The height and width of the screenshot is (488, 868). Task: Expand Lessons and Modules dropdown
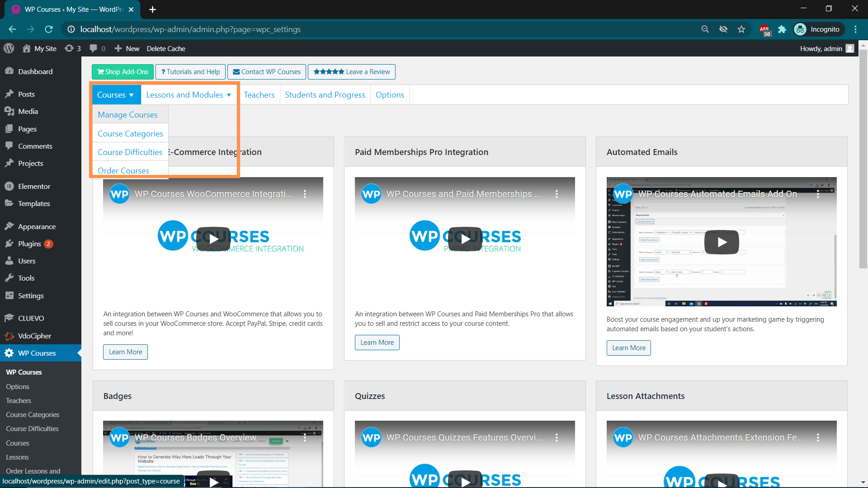(x=189, y=95)
